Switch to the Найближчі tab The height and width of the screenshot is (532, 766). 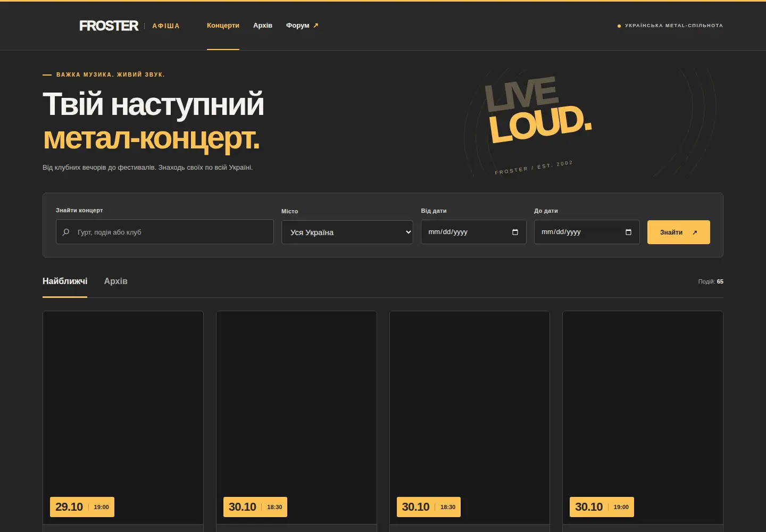(65, 281)
